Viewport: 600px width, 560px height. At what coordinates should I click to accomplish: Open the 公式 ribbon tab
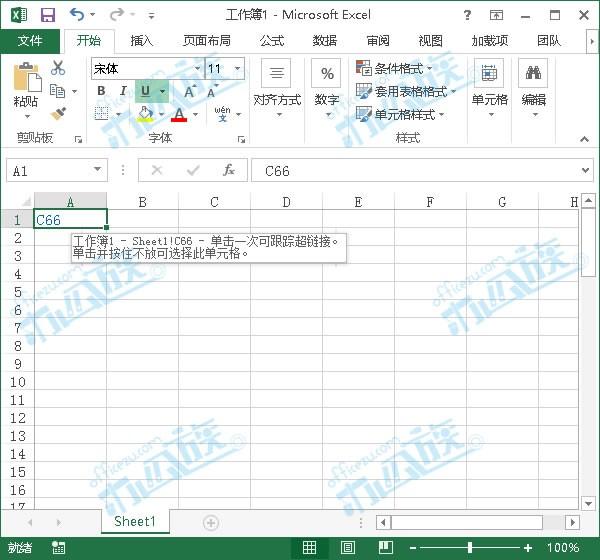point(272,41)
